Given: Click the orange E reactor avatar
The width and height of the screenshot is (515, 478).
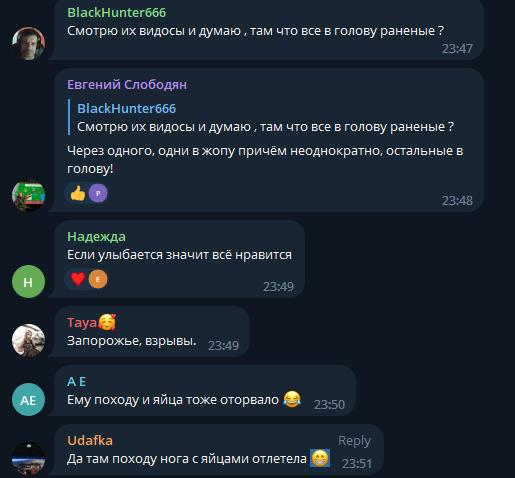Looking at the screenshot, I should point(98,279).
